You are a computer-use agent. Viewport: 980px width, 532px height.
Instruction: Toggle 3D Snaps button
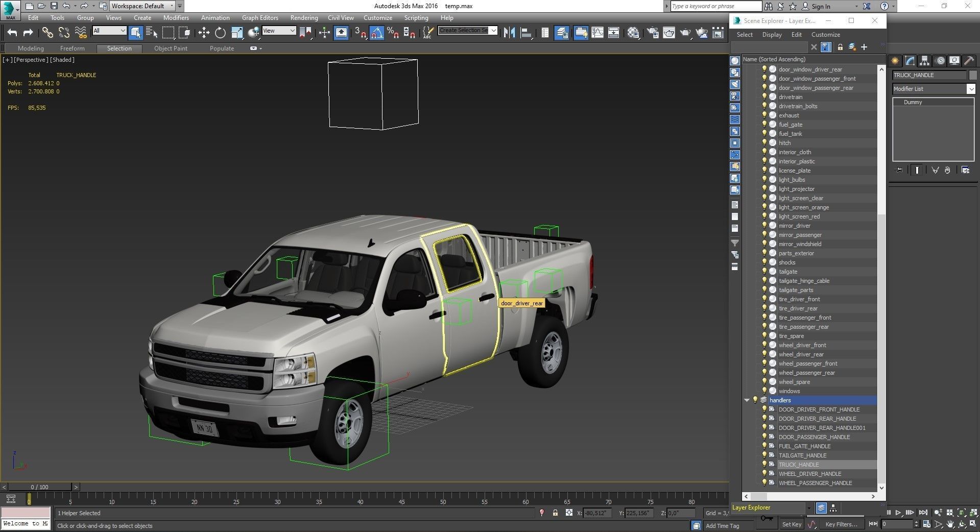point(361,33)
